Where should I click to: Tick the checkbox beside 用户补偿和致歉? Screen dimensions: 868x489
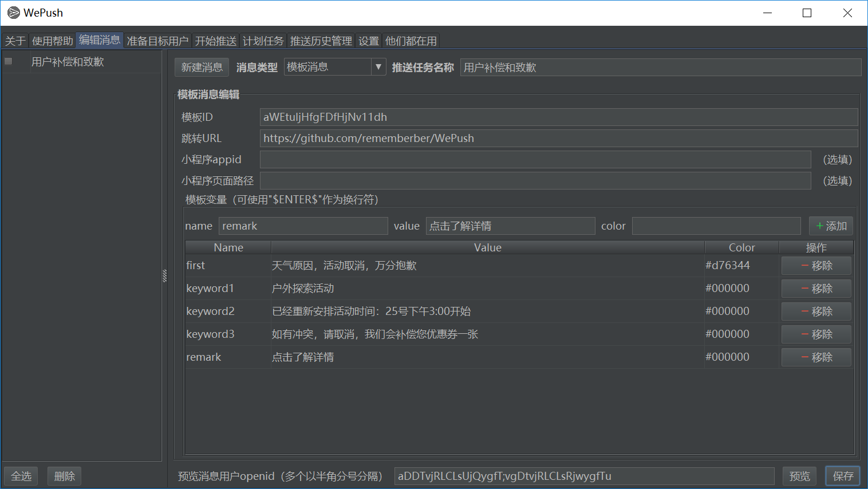tap(9, 61)
